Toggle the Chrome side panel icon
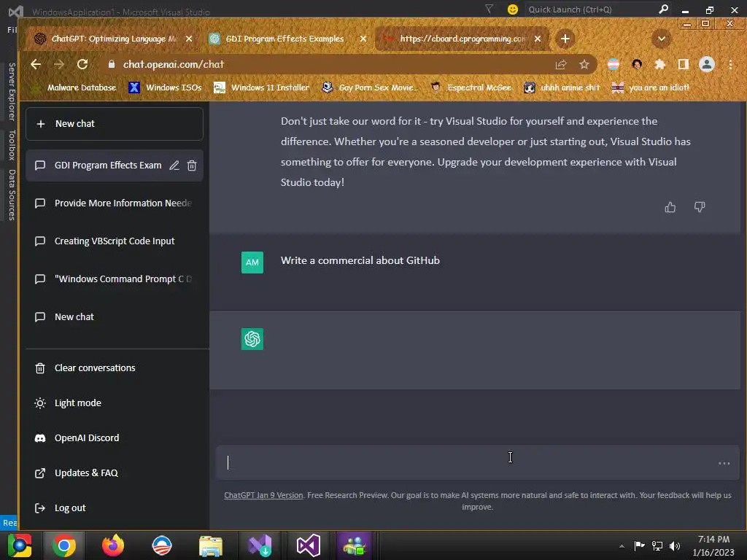 pyautogui.click(x=683, y=64)
